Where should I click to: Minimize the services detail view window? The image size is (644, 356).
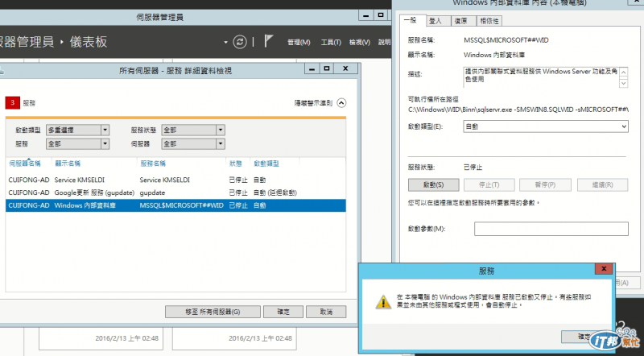pyautogui.click(x=312, y=68)
